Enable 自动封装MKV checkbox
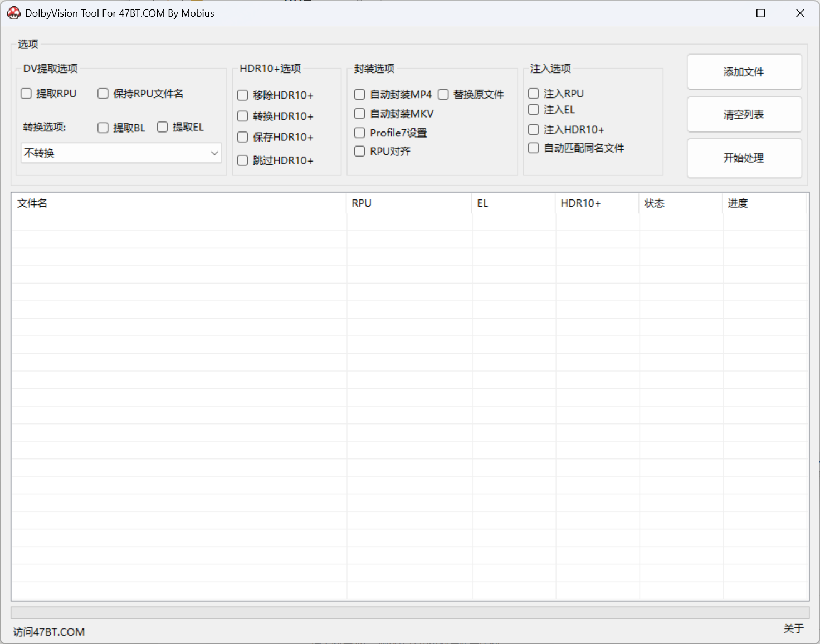Screen dimensions: 820x644 click(360, 114)
